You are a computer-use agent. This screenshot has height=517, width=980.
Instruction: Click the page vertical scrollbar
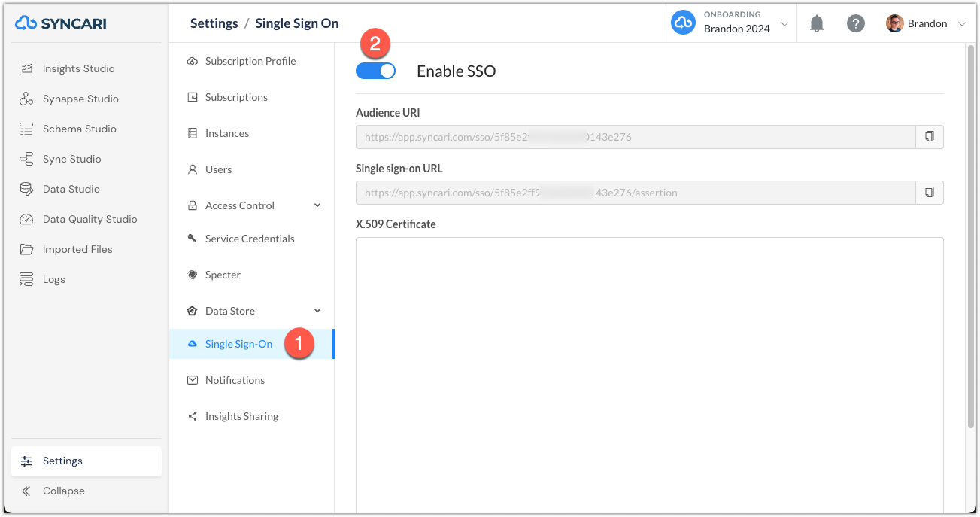tap(969, 237)
